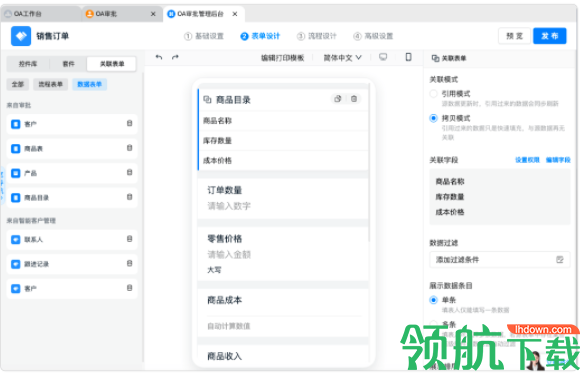Click 成本价格 in the 关联字段 list
The width and height of the screenshot is (580, 377).
pos(450,212)
